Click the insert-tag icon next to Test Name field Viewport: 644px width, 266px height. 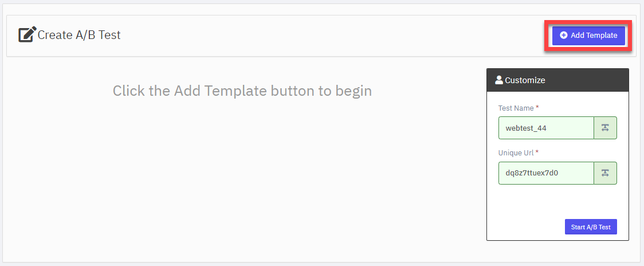tap(605, 128)
